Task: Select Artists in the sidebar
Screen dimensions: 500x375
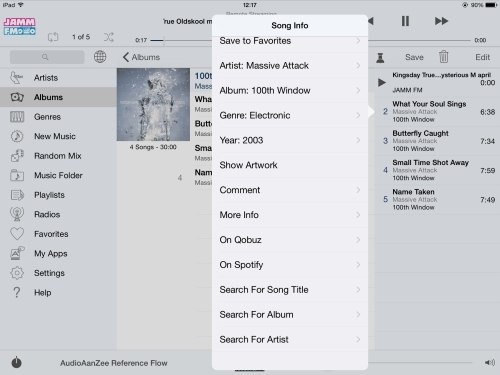Action: point(58,78)
